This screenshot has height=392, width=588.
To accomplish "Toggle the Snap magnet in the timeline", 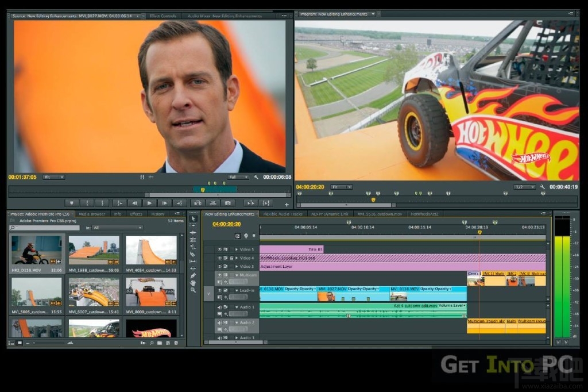I will point(238,236).
